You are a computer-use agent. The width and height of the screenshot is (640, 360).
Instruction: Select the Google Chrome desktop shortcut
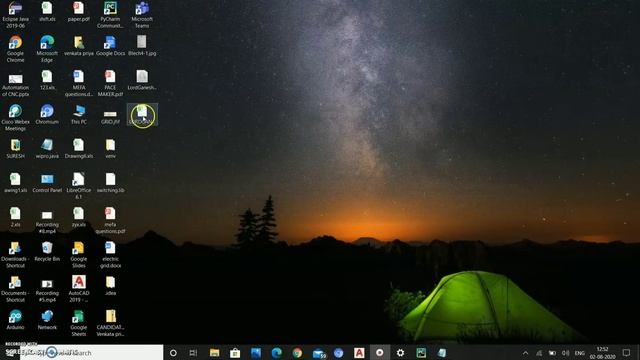16,49
